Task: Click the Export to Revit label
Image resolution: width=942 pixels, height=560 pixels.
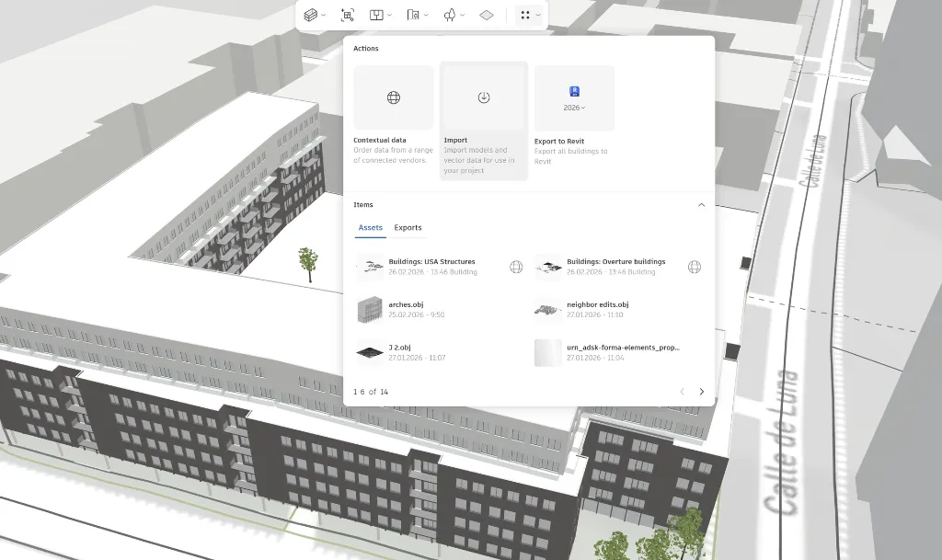Action: pyautogui.click(x=559, y=141)
